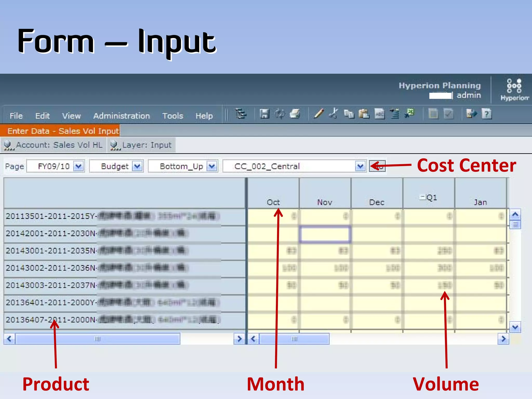Click the Hyperion logo
The image size is (532, 399).
(x=514, y=90)
